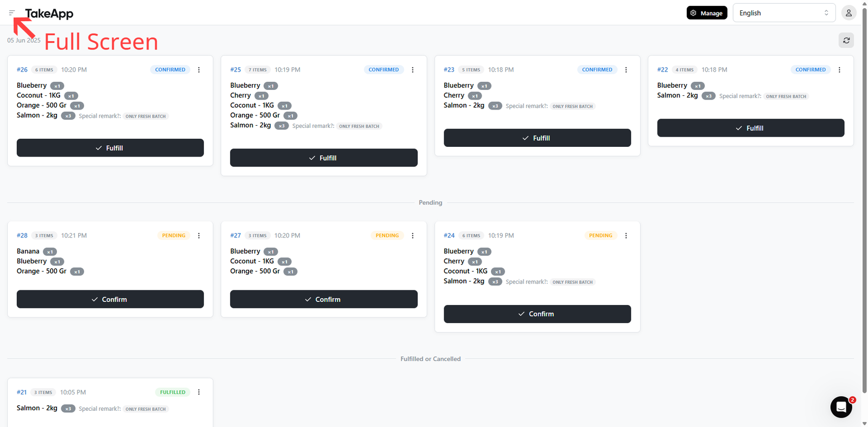Open order number #25 link
The width and height of the screenshot is (868, 427).
pyautogui.click(x=235, y=70)
